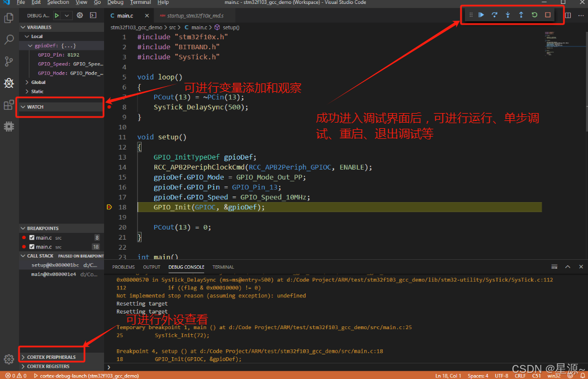Screen dimensions: 588x379
Task: Switch to the OUTPUT panel tab
Action: (152, 267)
